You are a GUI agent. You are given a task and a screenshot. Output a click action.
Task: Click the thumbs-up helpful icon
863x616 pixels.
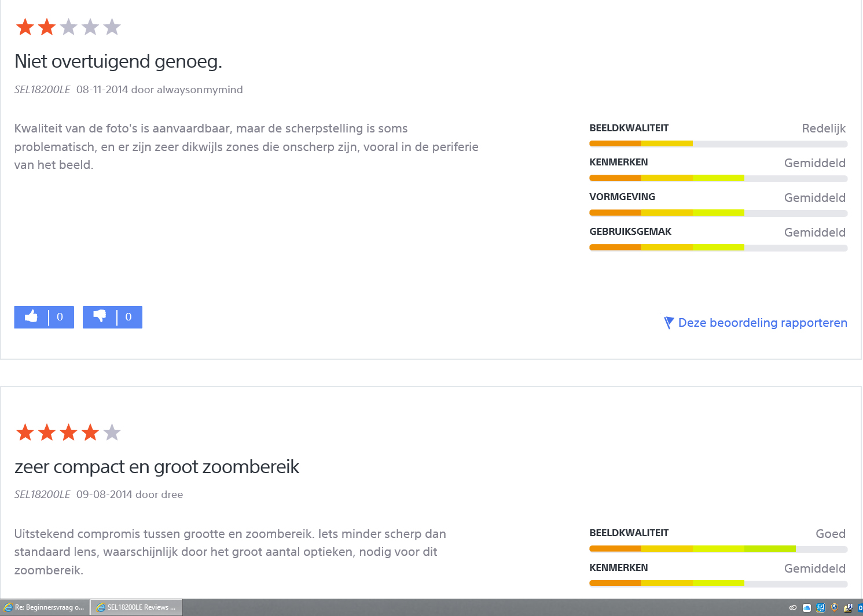click(31, 316)
